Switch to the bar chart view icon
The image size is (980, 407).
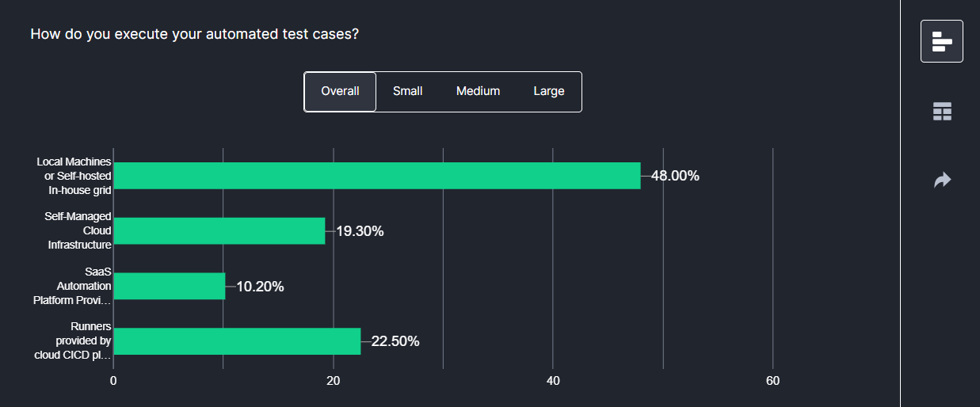click(941, 41)
